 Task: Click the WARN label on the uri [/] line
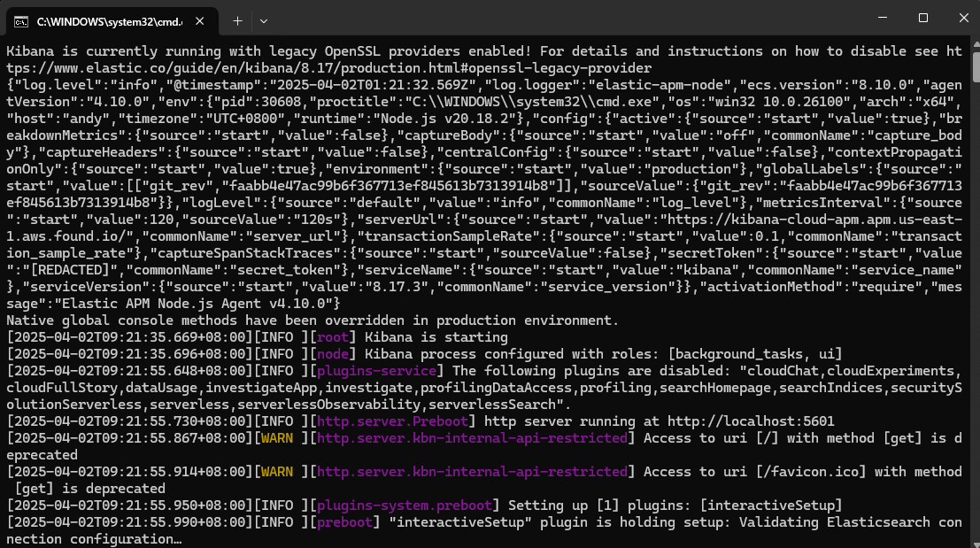(277, 438)
